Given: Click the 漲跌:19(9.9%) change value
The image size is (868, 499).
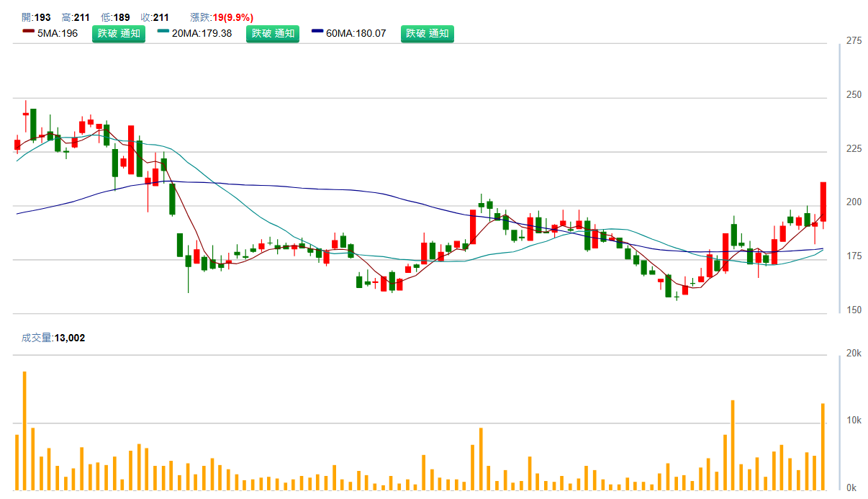Looking at the screenshot, I should pyautogui.click(x=222, y=17).
